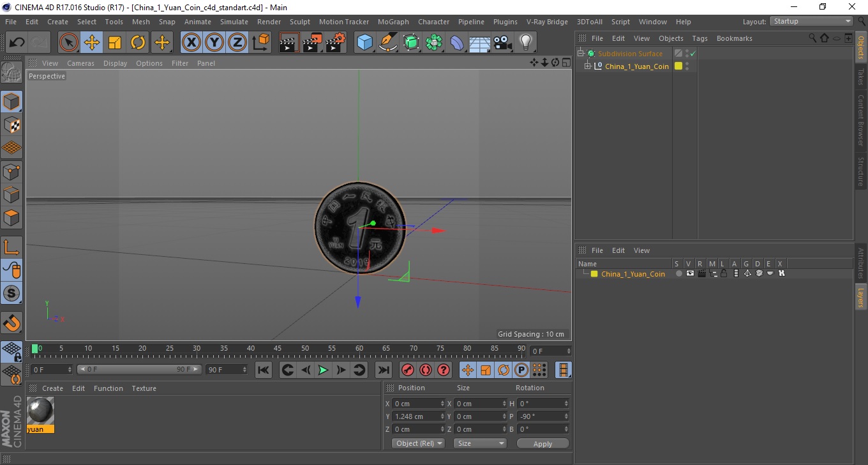Open the MoGraph menu
The image size is (868, 465).
point(393,22)
